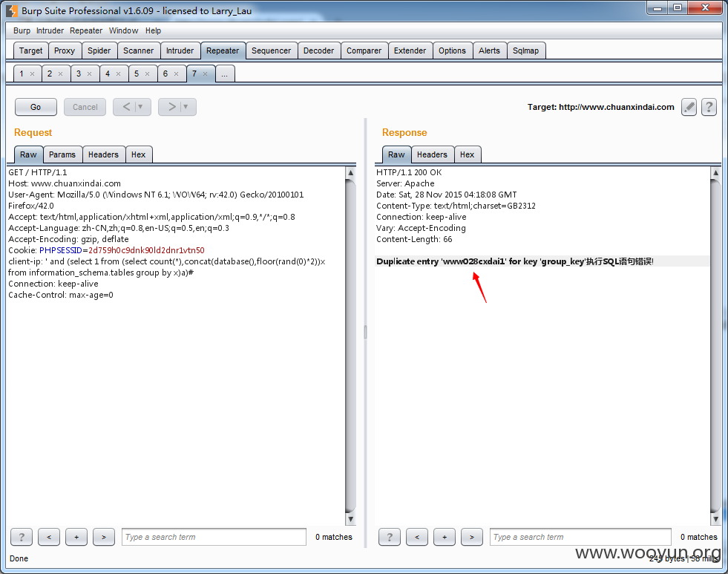The height and width of the screenshot is (574, 728).
Task: Switch to the Intruder tool tab
Action: 180,50
